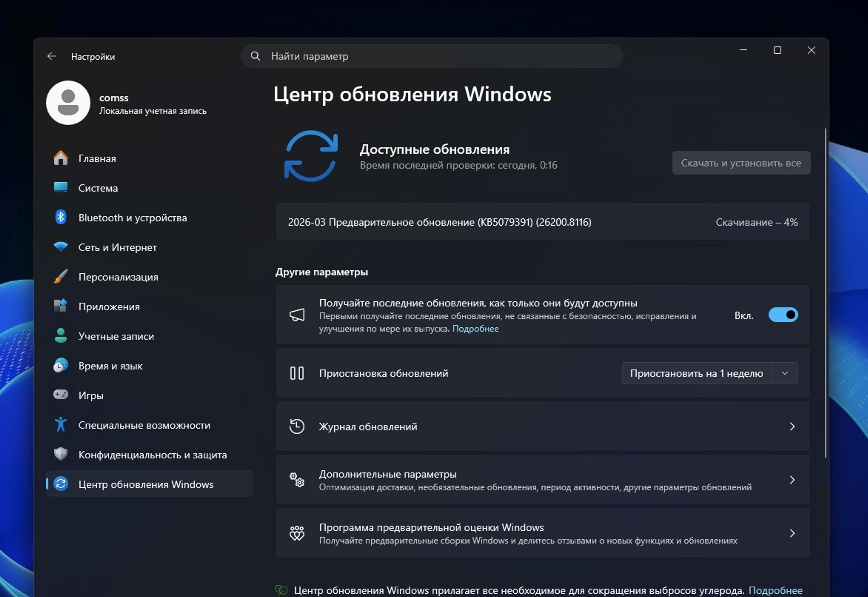Click the Персонализация paintbrush icon
Screen dimensions: 868x597
[x=61, y=277]
